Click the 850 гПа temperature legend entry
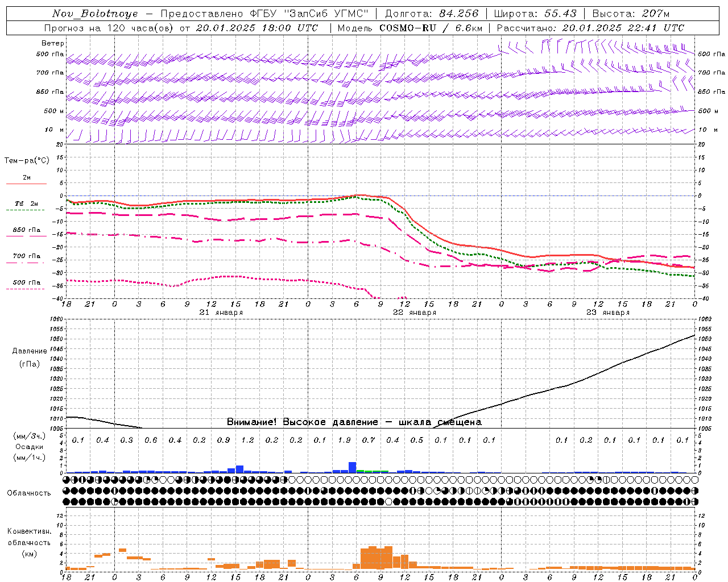 (26, 232)
